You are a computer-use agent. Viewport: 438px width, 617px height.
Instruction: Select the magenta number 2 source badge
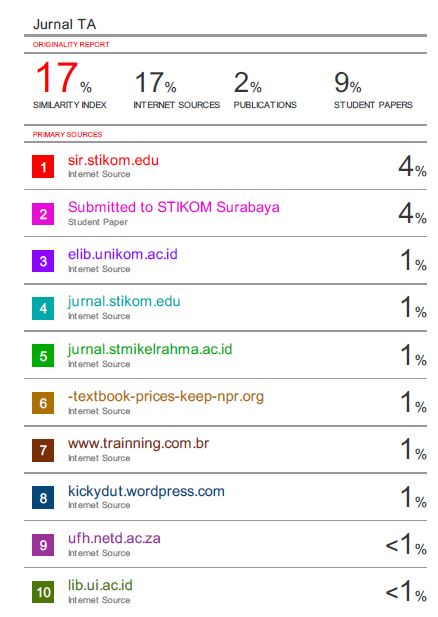43,214
